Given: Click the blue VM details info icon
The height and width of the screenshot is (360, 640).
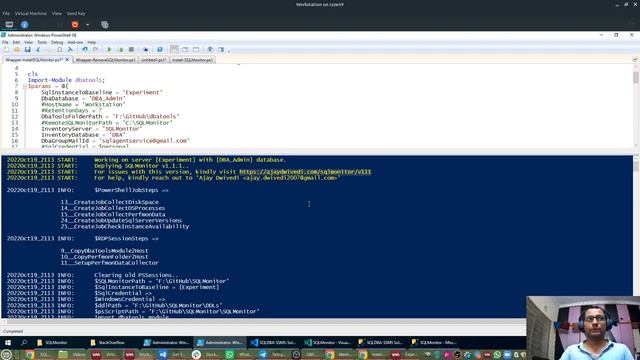Looking at the screenshot, I should [24, 24].
